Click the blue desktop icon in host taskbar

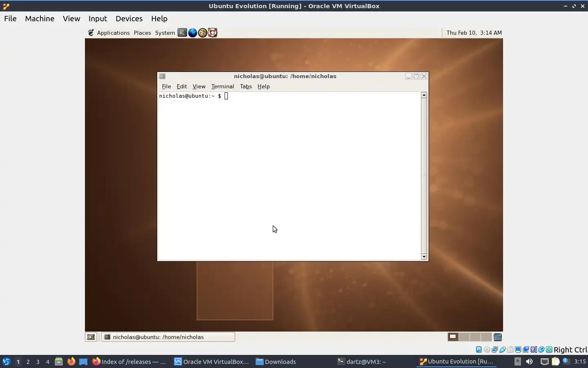[x=83, y=361]
